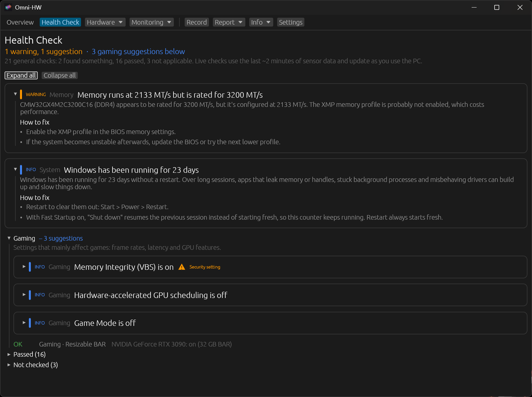Click the '1 warning, 1 suggestion' summary
This screenshot has width=532, height=397.
(x=44, y=51)
